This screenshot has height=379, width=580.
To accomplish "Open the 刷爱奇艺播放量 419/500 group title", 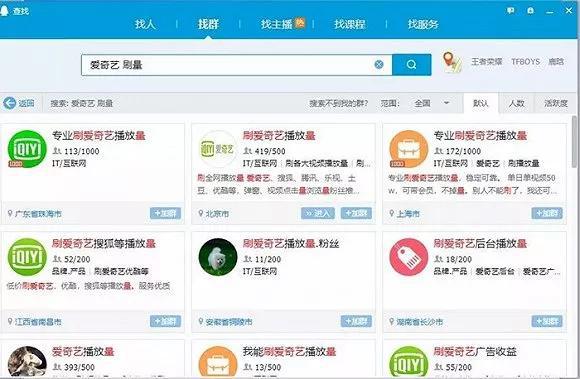I will pos(279,136).
